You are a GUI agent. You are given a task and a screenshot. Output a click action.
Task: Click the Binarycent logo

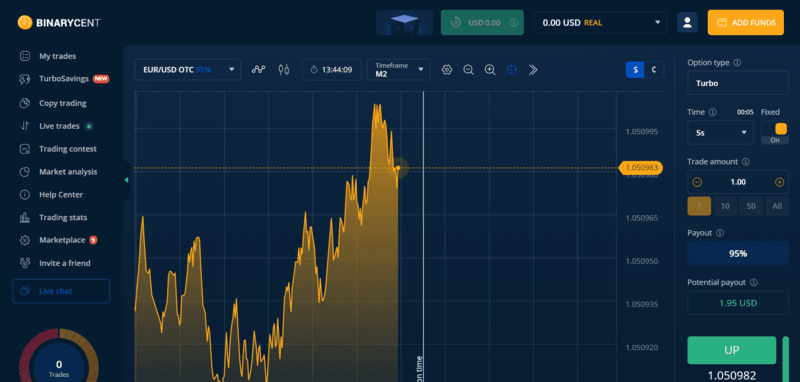(59, 22)
